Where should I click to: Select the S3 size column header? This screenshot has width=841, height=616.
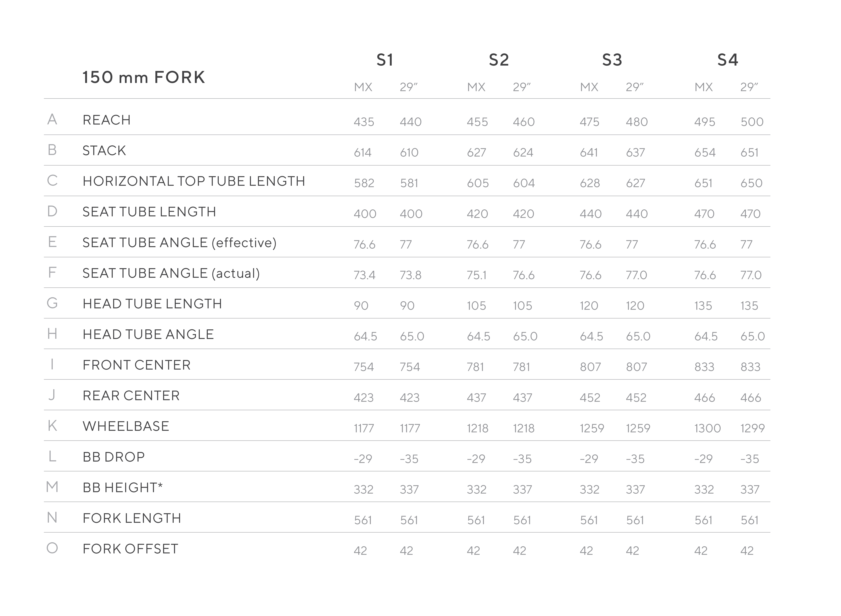612,60
